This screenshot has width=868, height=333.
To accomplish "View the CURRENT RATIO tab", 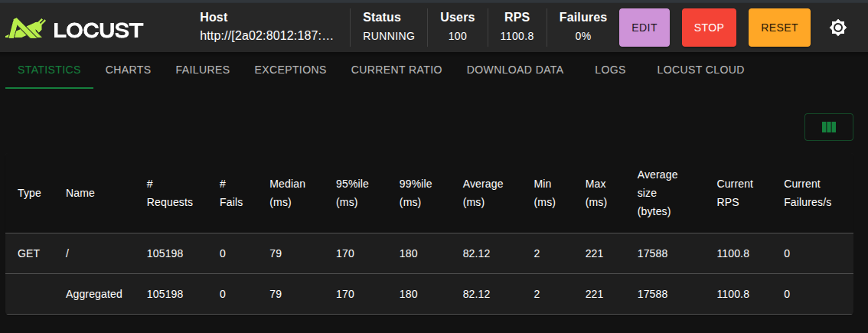I will [396, 70].
